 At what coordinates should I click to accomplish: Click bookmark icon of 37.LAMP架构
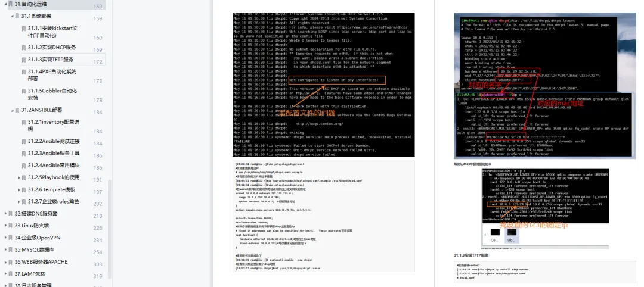click(10, 274)
